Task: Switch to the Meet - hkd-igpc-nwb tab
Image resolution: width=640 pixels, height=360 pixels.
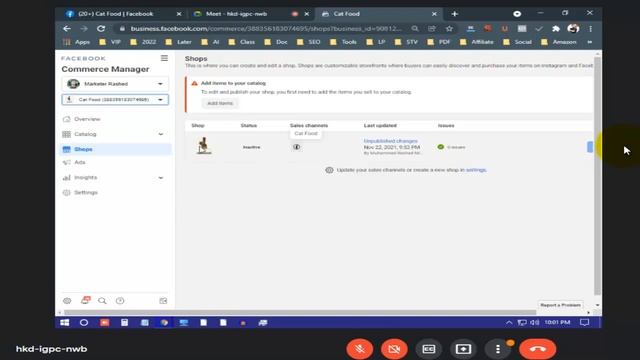Action: (x=249, y=14)
